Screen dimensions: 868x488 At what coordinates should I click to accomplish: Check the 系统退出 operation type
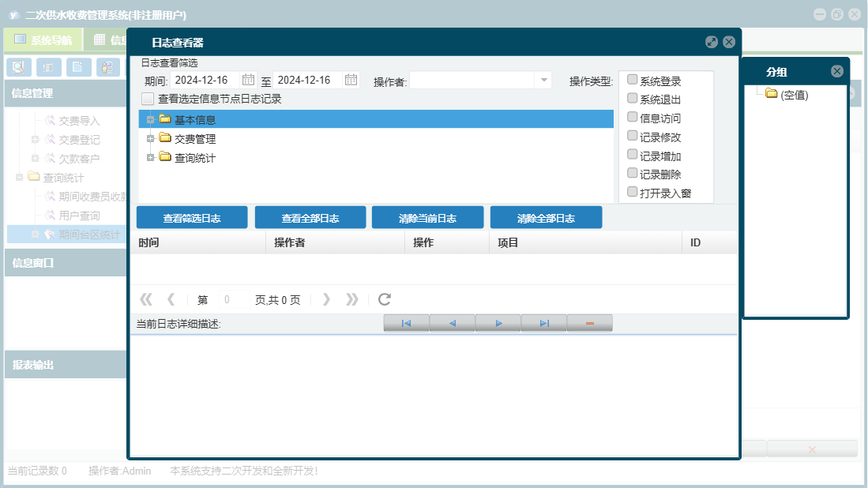632,99
